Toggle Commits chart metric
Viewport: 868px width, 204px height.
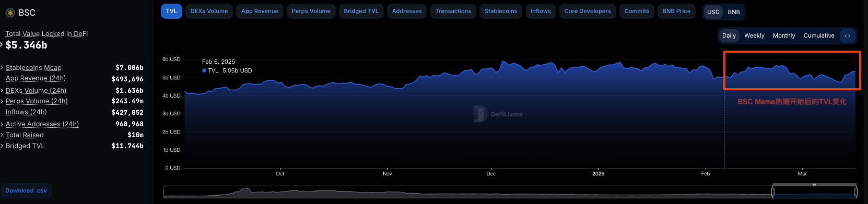coord(637,11)
